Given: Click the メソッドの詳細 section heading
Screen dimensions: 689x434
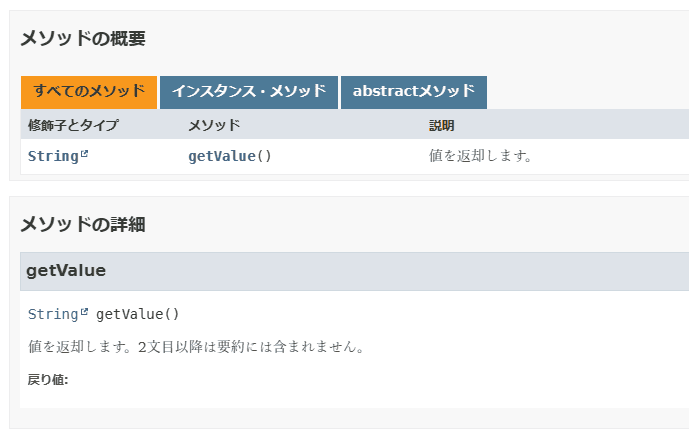Looking at the screenshot, I should click(83, 224).
